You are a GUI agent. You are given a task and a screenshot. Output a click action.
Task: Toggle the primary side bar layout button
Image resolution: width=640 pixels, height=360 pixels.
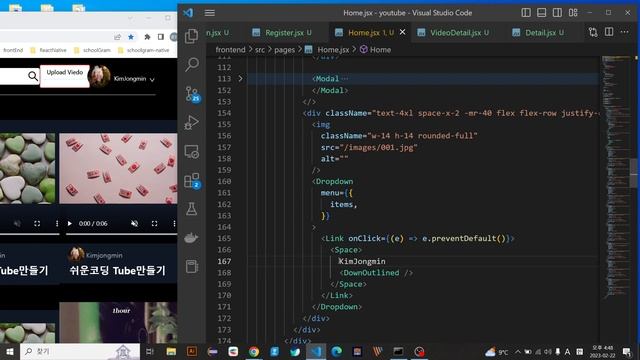pyautogui.click(x=526, y=13)
